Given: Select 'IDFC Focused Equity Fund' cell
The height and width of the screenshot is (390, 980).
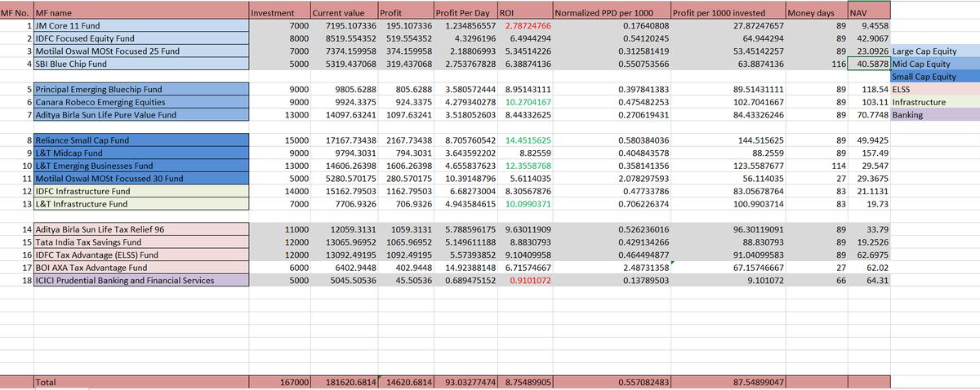Looking at the screenshot, I should (141, 38).
